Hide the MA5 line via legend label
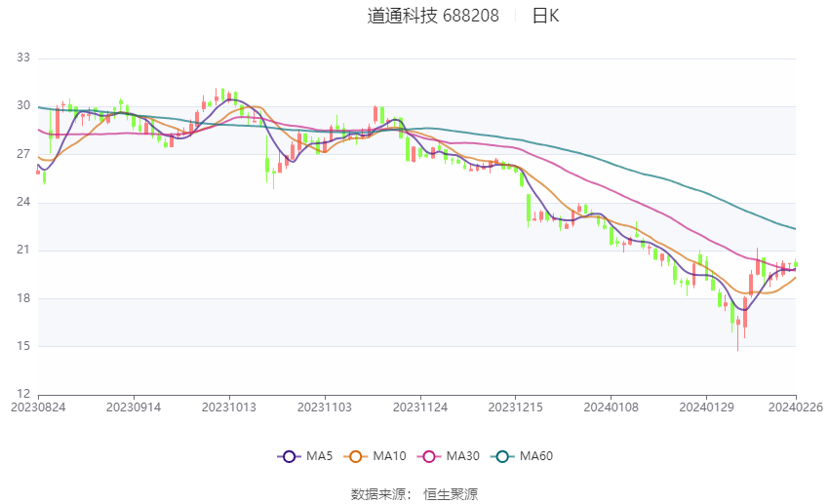Viewport: 829px width, 504px height. pyautogui.click(x=319, y=456)
